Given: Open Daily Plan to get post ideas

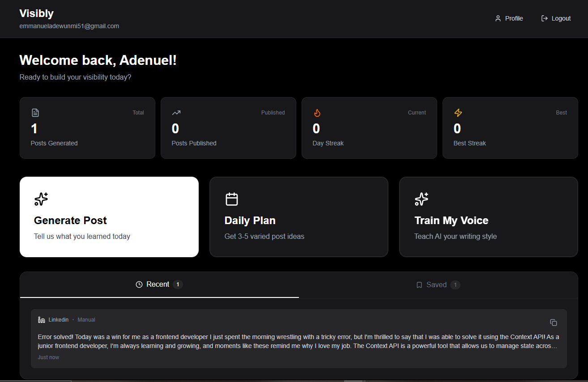Looking at the screenshot, I should pos(298,217).
